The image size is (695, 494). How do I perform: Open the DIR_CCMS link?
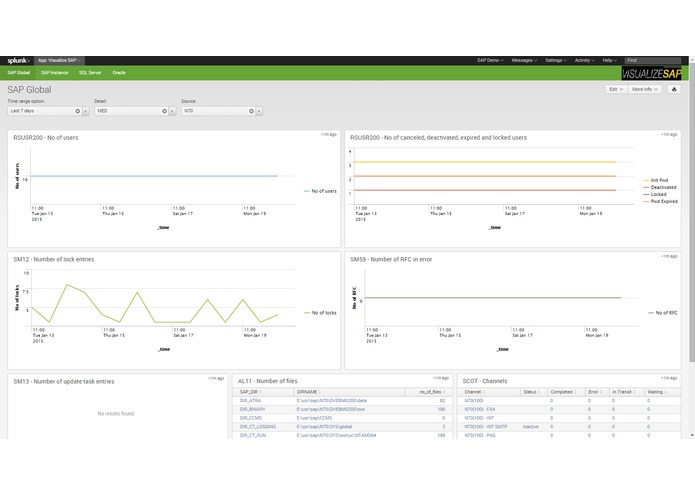[x=250, y=418]
